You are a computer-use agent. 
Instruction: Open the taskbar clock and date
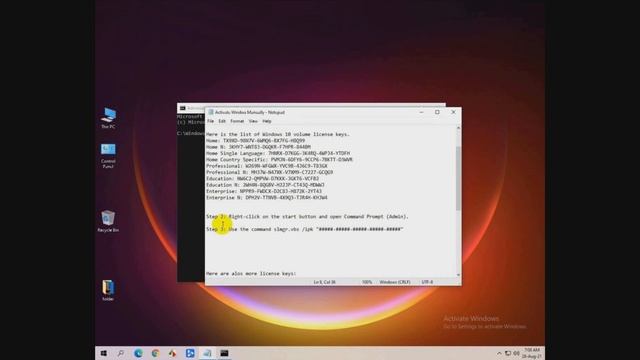(x=532, y=353)
